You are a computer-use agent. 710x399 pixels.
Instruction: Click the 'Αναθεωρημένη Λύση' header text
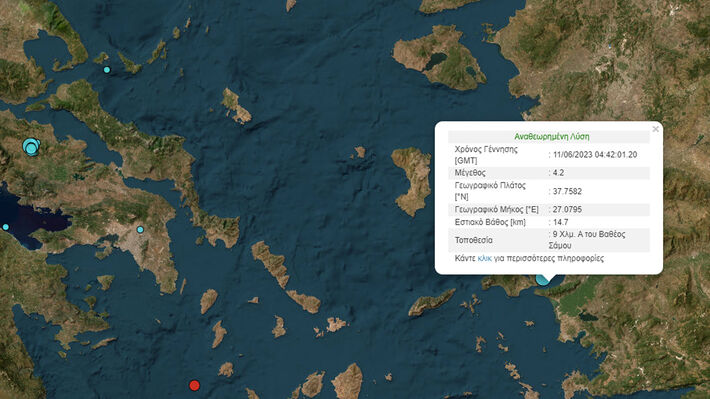pos(552,136)
